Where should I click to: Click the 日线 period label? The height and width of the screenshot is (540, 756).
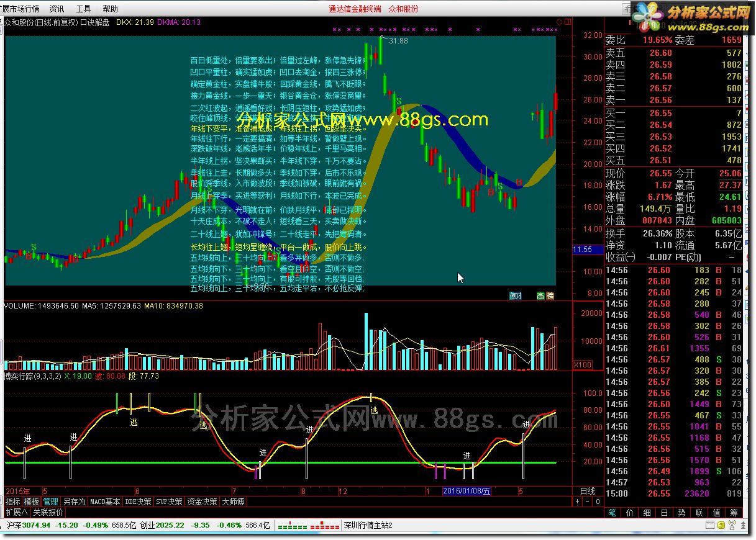(x=587, y=491)
